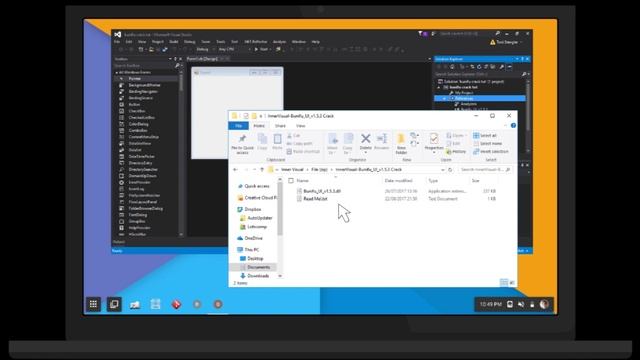640x360 pixels.
Task: Open Properties from the Explorer ribbon
Action: click(x=434, y=142)
